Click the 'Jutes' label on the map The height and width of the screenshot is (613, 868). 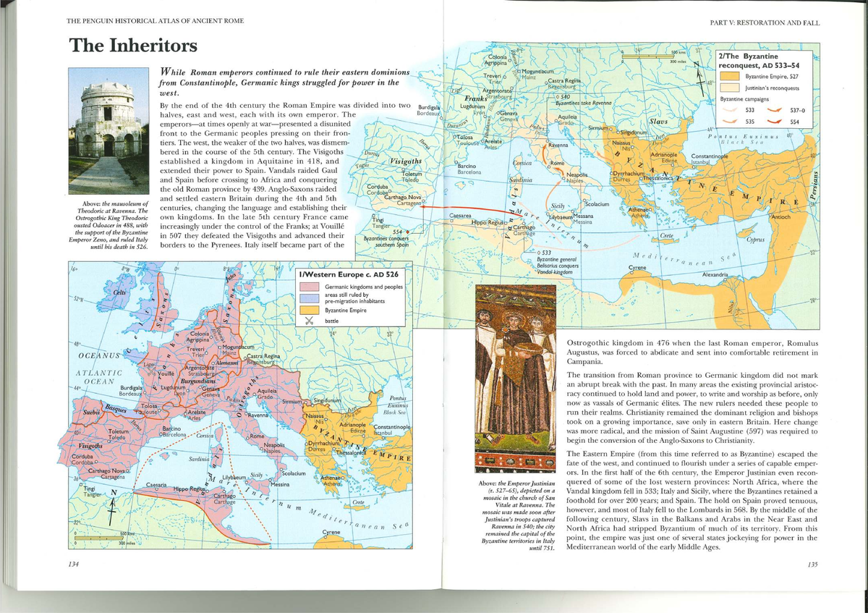coord(231,276)
